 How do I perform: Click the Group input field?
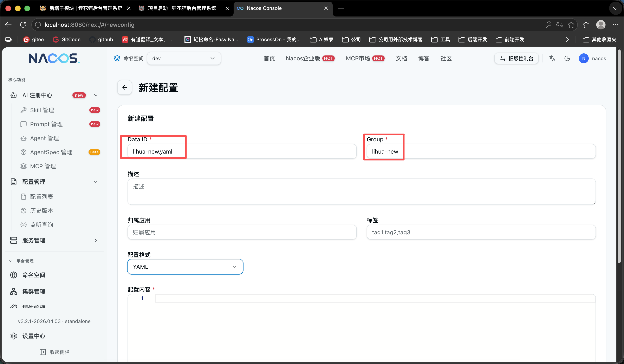coord(481,151)
